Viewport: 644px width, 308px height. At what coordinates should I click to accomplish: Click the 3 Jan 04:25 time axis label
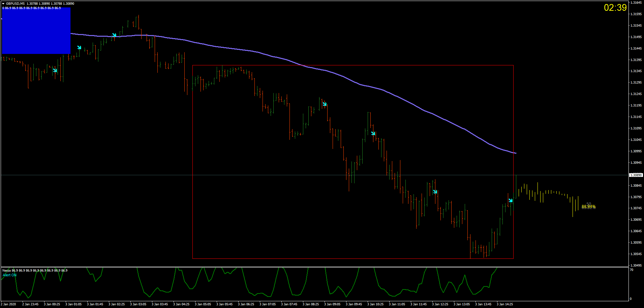pyautogui.click(x=181, y=304)
